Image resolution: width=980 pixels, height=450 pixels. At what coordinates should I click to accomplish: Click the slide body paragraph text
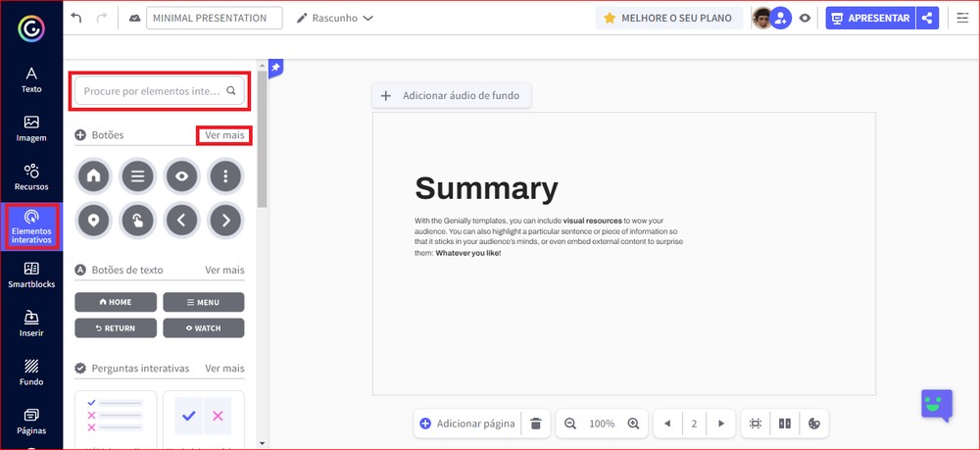click(x=549, y=237)
